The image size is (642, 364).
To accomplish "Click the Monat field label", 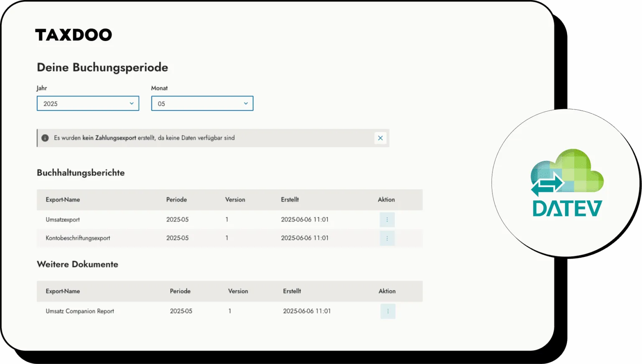I will click(159, 88).
